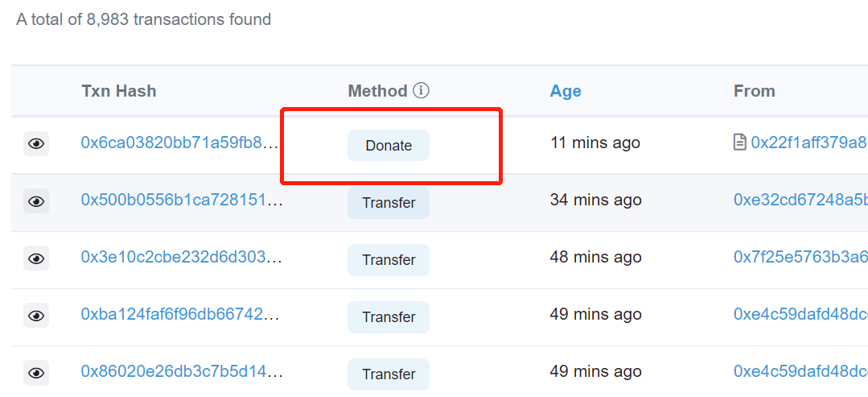Click the Donate method badge
The image size is (868, 397).
[389, 145]
